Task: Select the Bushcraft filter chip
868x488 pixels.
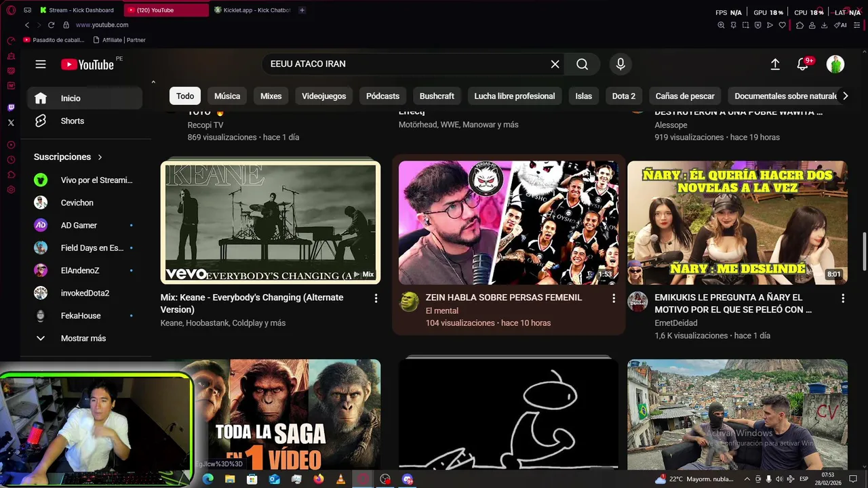Action: (x=437, y=96)
